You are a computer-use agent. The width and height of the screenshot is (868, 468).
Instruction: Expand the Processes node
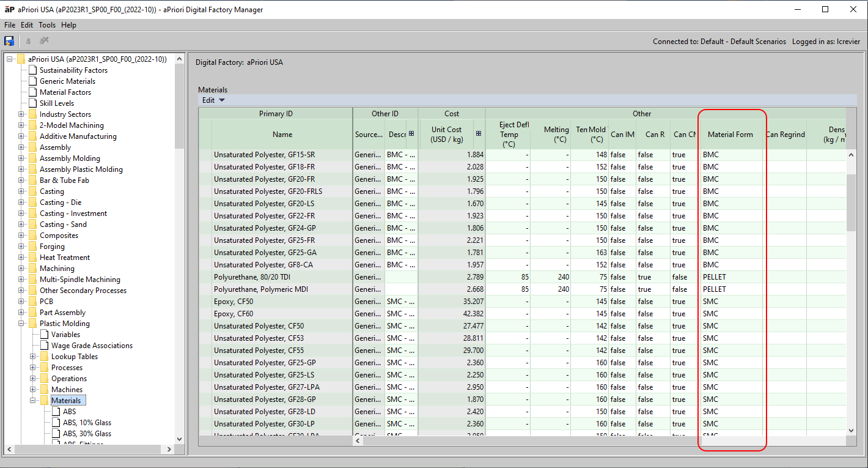(33, 368)
